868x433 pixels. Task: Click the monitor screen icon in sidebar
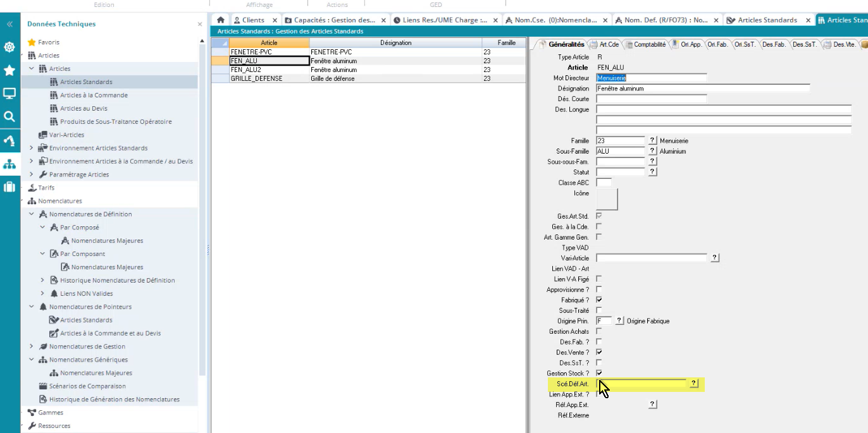coord(9,94)
